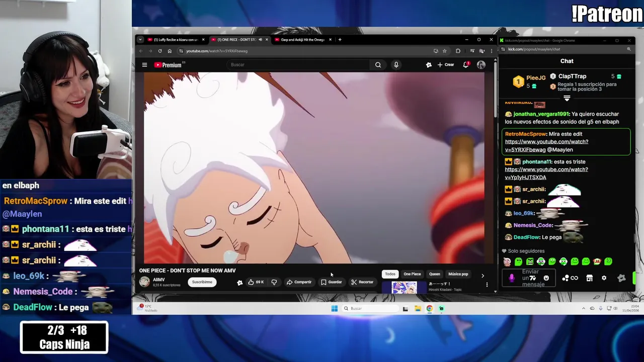Open a new browser tab
The width and height of the screenshot is (644, 362).
click(340, 40)
